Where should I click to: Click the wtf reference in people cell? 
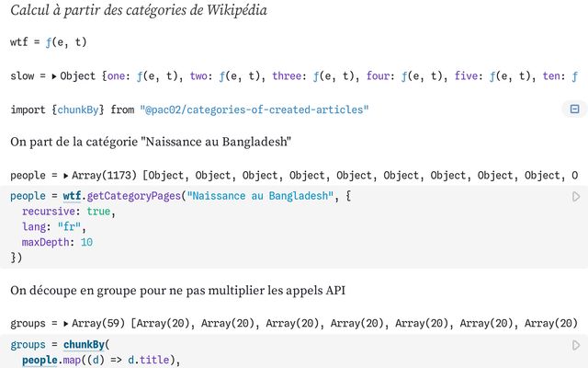click(85, 197)
